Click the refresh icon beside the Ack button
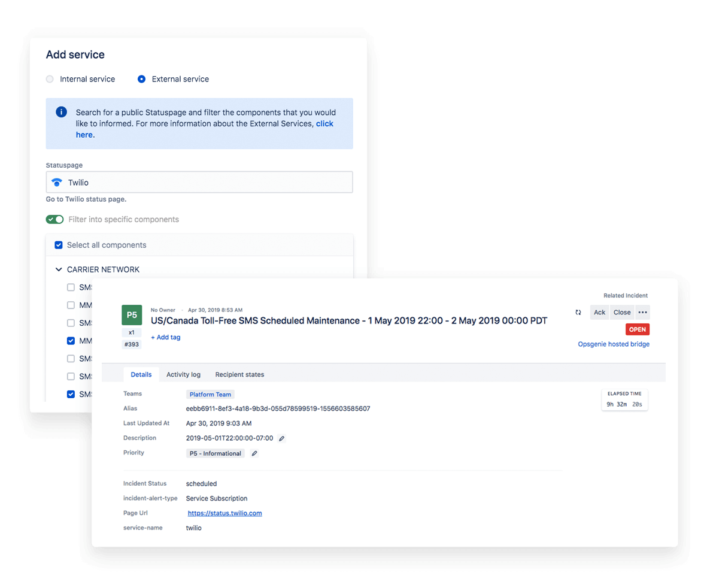The width and height of the screenshot is (710, 588). pyautogui.click(x=578, y=312)
